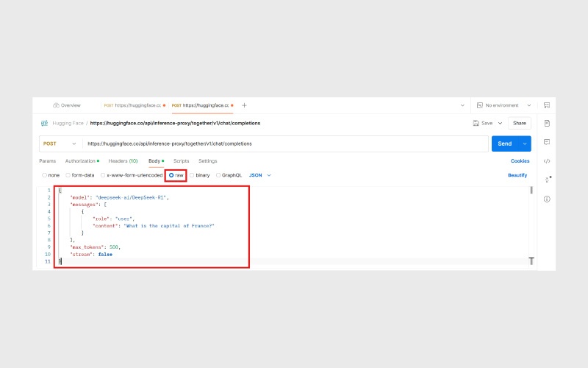
Task: Choose the binary body radio option
Action: tap(193, 175)
